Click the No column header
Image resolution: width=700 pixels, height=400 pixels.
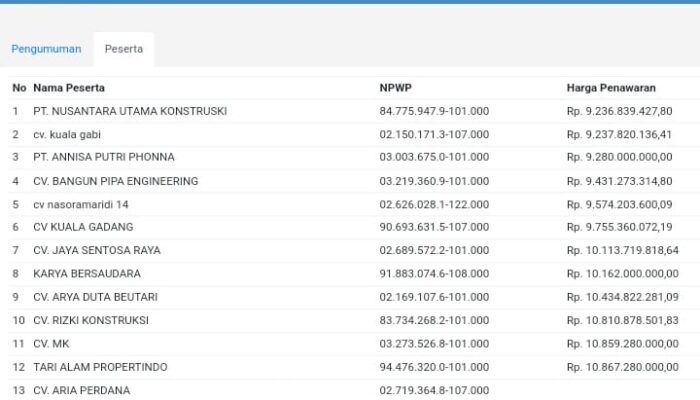click(19, 88)
